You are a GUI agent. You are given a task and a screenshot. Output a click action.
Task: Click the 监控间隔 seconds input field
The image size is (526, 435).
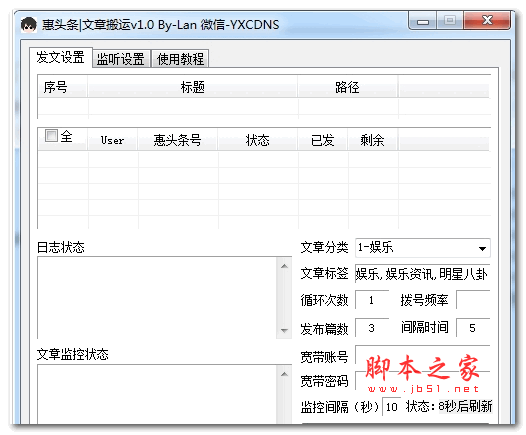(391, 407)
